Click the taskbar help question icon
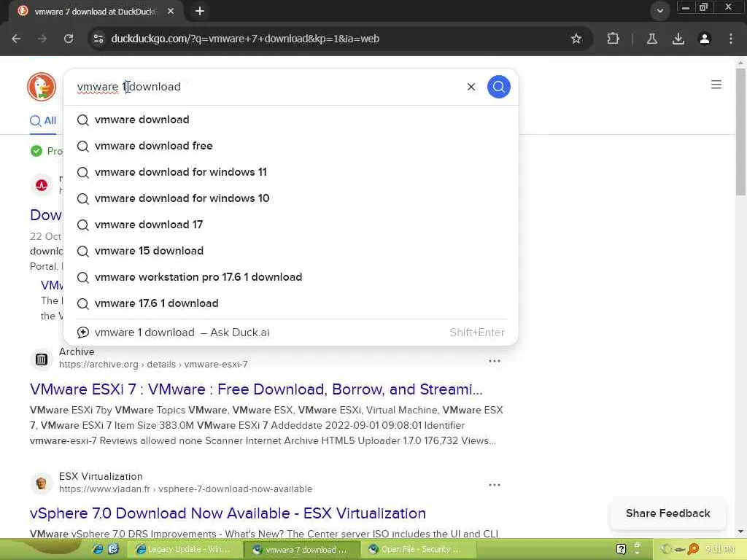The width and height of the screenshot is (747, 560). point(622,549)
